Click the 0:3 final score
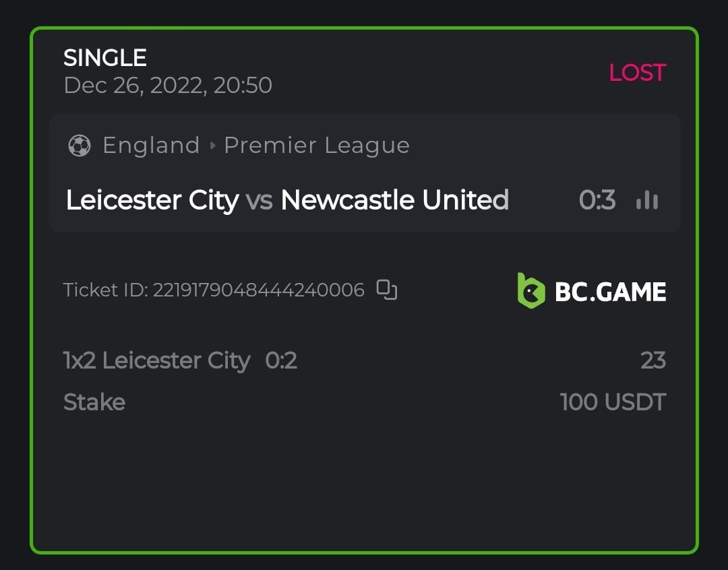This screenshot has width=728, height=570. (597, 200)
